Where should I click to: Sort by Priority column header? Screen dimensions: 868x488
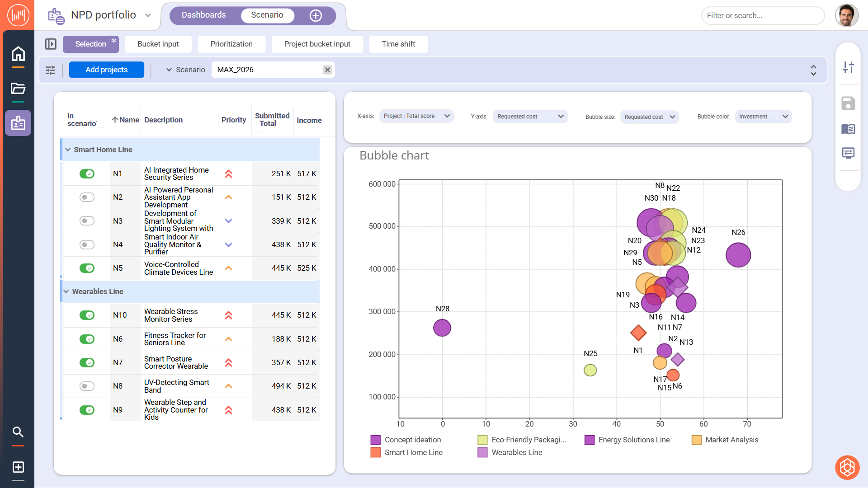pos(234,120)
